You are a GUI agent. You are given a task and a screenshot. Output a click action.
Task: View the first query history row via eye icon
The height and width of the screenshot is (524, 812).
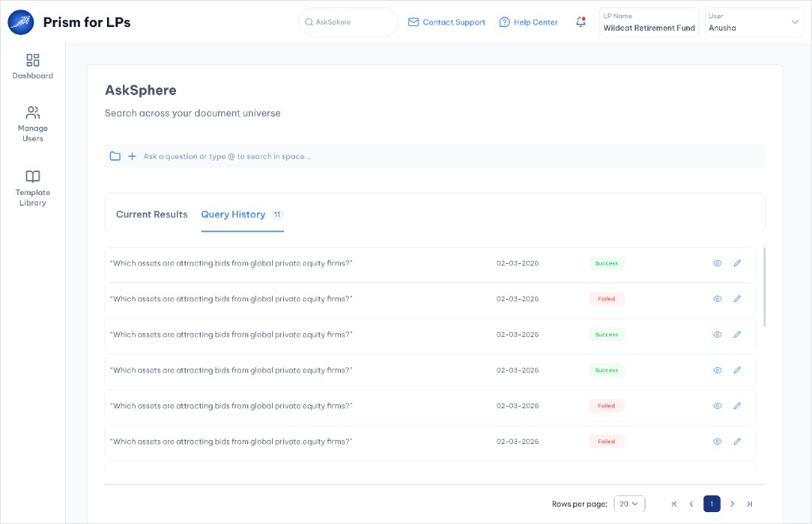point(717,263)
